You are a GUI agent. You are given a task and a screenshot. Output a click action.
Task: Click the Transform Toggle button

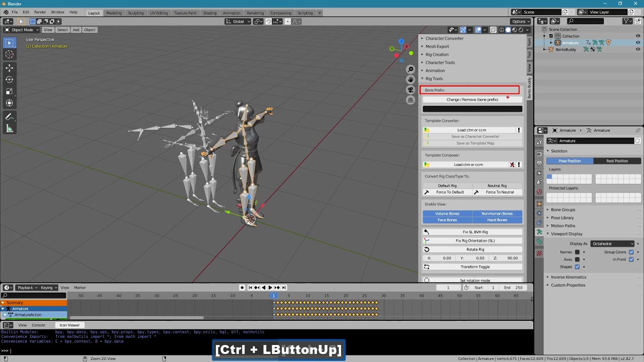coord(472,267)
